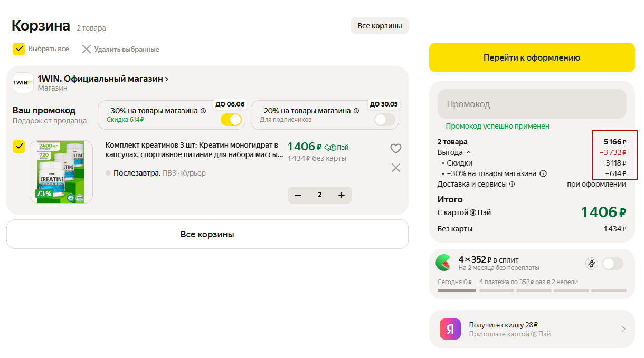Image resolution: width=644 pixels, height=358 pixels.
Task: Focus the Промокод input field
Action: (532, 104)
